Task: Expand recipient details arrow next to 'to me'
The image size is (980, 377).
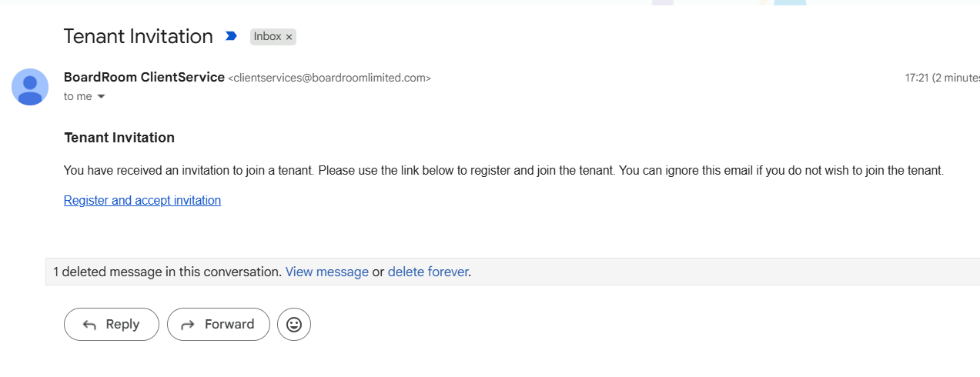Action: pos(101,97)
